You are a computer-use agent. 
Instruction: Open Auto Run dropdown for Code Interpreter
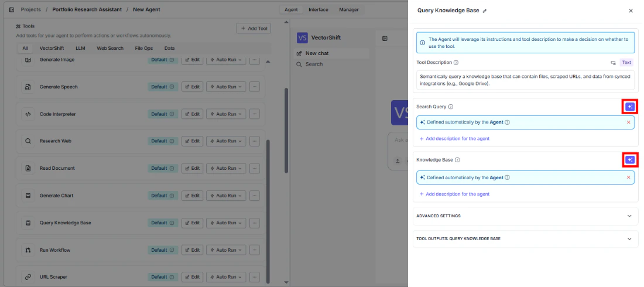tap(226, 114)
